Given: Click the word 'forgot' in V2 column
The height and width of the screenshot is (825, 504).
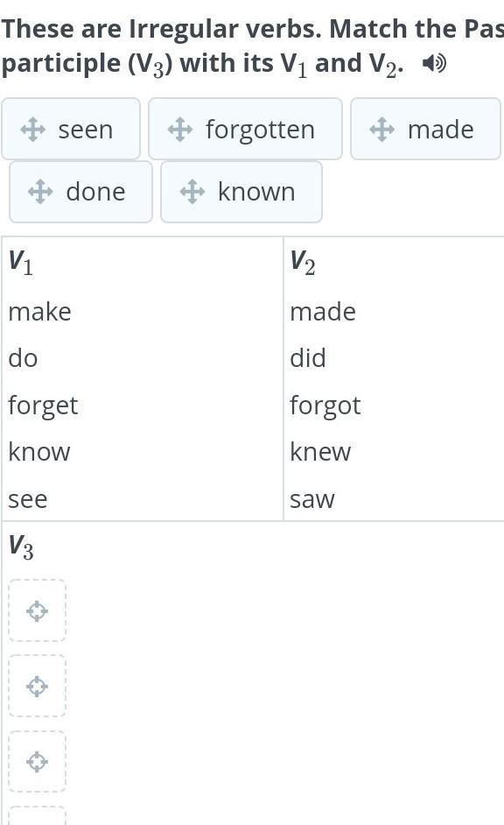Looking at the screenshot, I should click(325, 406).
